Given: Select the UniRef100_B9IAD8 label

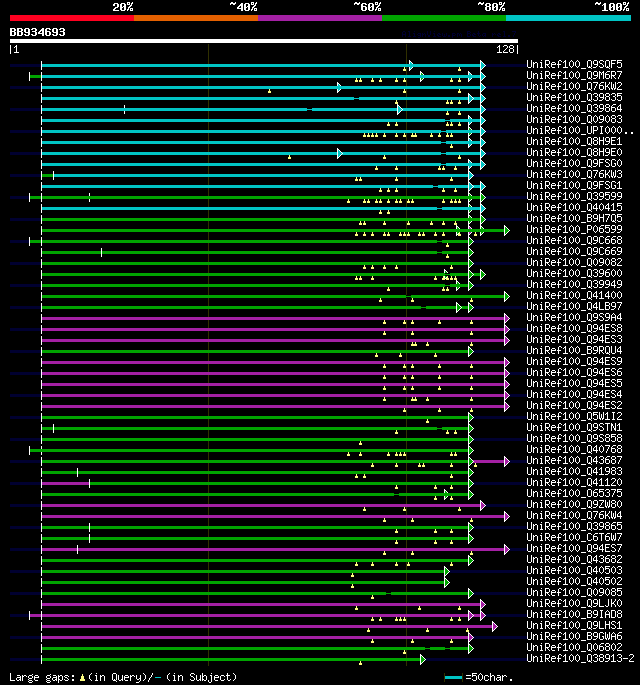Looking at the screenshot, I should (x=574, y=614).
